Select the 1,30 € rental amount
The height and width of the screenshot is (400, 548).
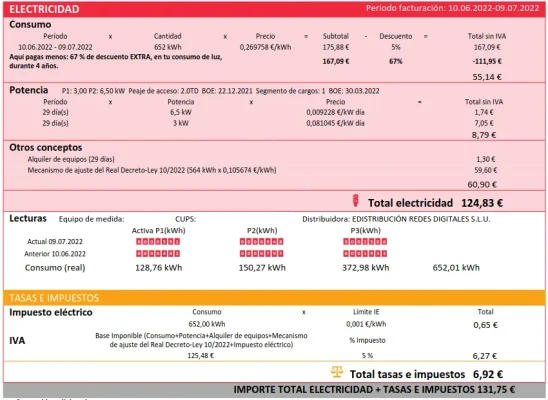[486, 159]
